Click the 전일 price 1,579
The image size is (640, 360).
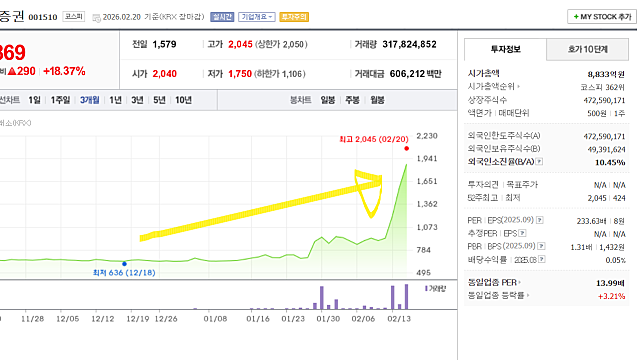tap(164, 44)
